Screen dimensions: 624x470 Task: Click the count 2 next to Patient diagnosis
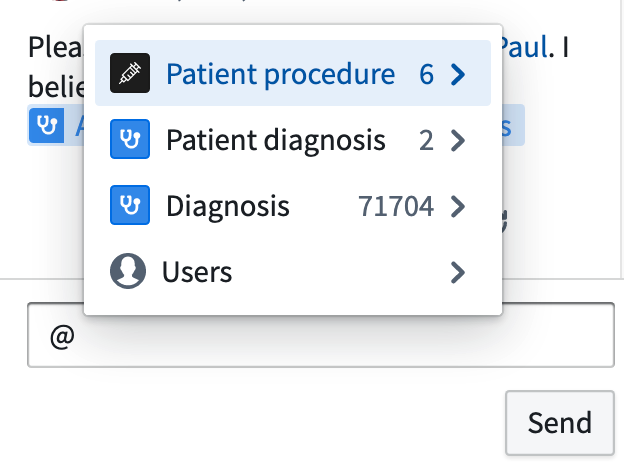click(426, 140)
